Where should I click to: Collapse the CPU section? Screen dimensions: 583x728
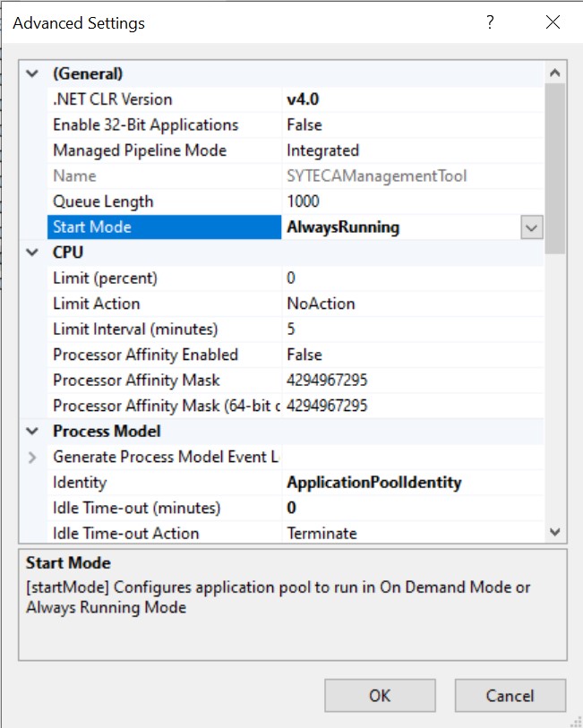pos(33,253)
